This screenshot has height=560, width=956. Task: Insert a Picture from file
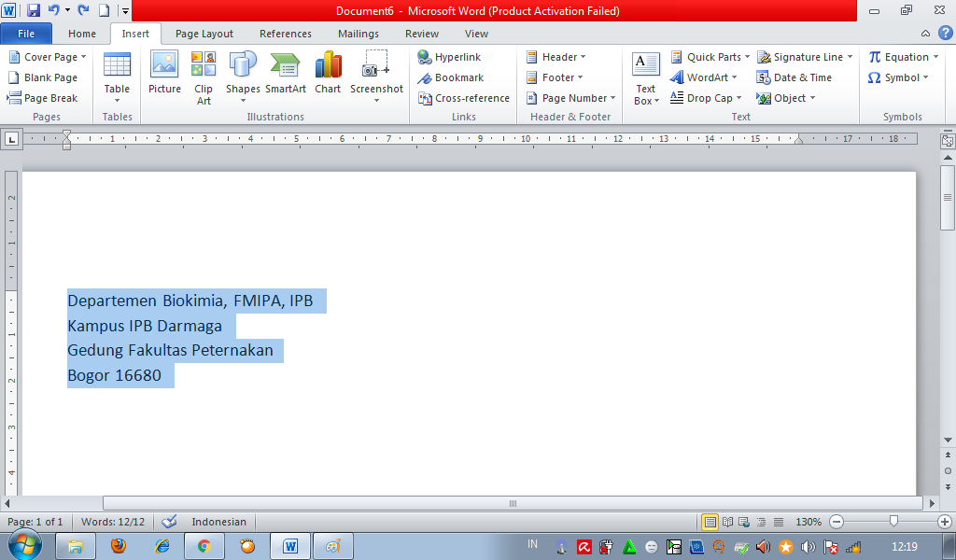[x=164, y=75]
